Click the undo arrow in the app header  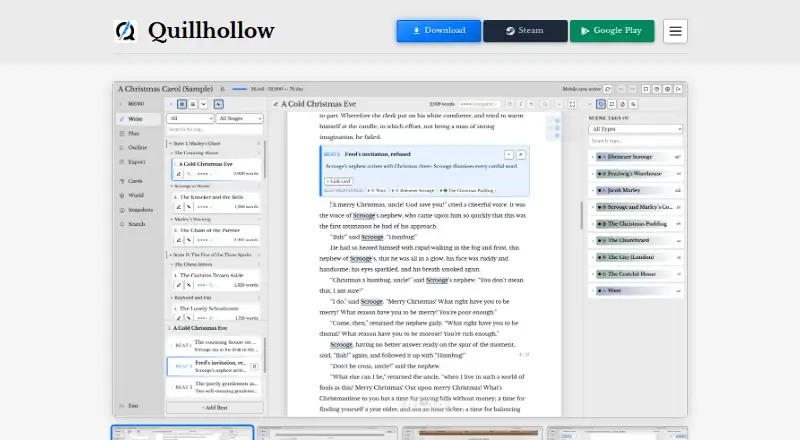click(x=621, y=89)
